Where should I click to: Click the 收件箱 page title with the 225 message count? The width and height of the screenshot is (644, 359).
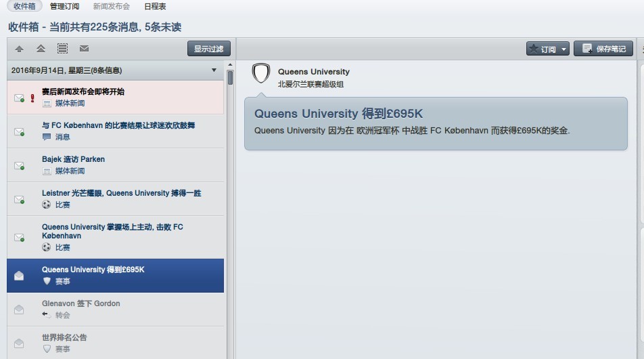[x=95, y=27]
